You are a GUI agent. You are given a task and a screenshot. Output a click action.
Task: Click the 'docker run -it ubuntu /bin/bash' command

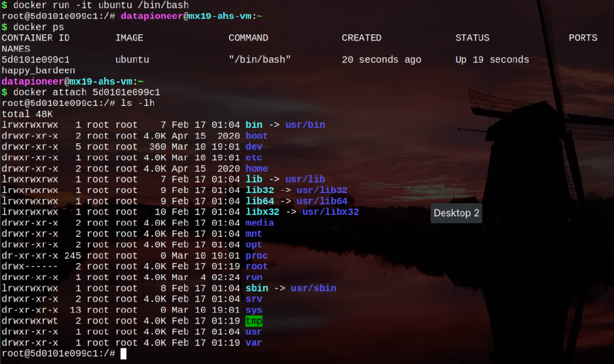pyautogui.click(x=101, y=5)
